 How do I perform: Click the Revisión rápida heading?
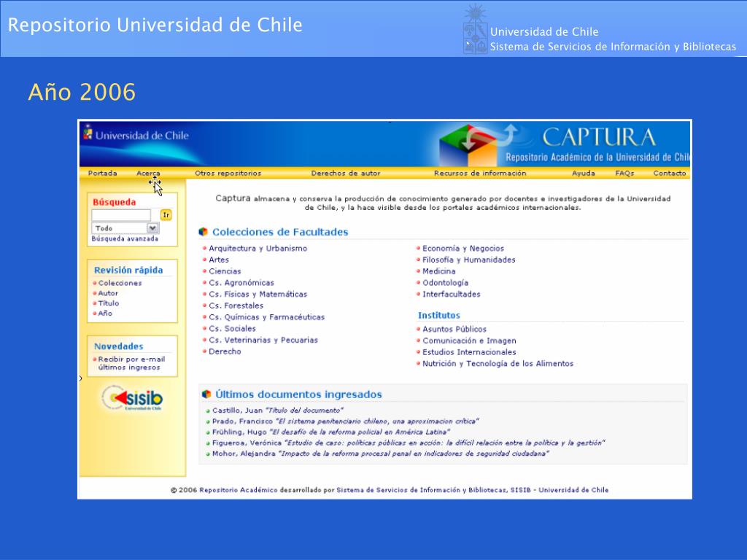coord(128,270)
